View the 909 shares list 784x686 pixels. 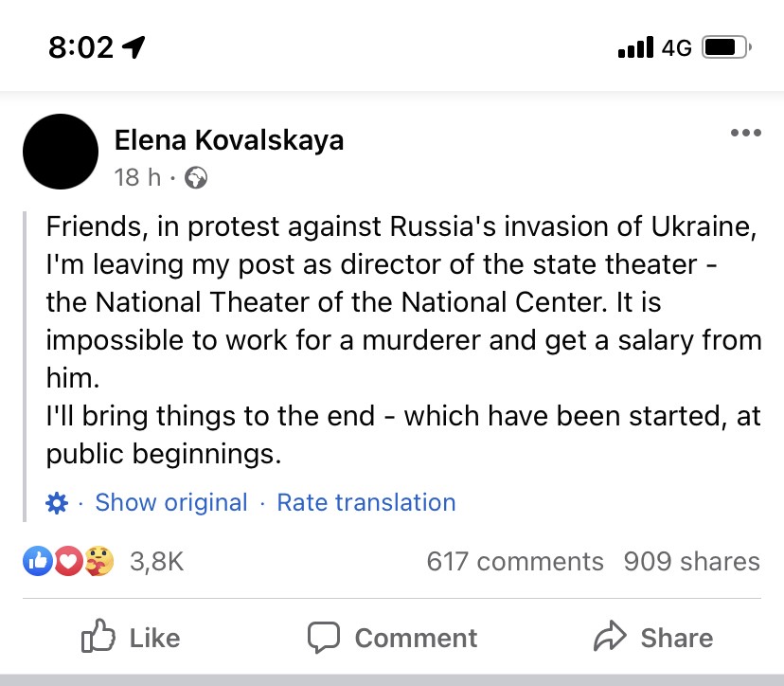(691, 562)
